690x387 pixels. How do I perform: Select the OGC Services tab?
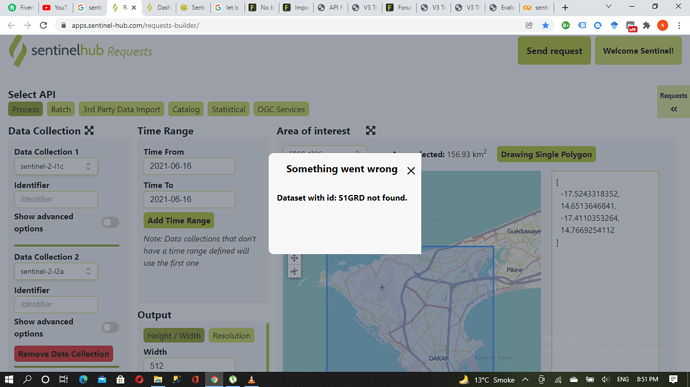point(281,109)
